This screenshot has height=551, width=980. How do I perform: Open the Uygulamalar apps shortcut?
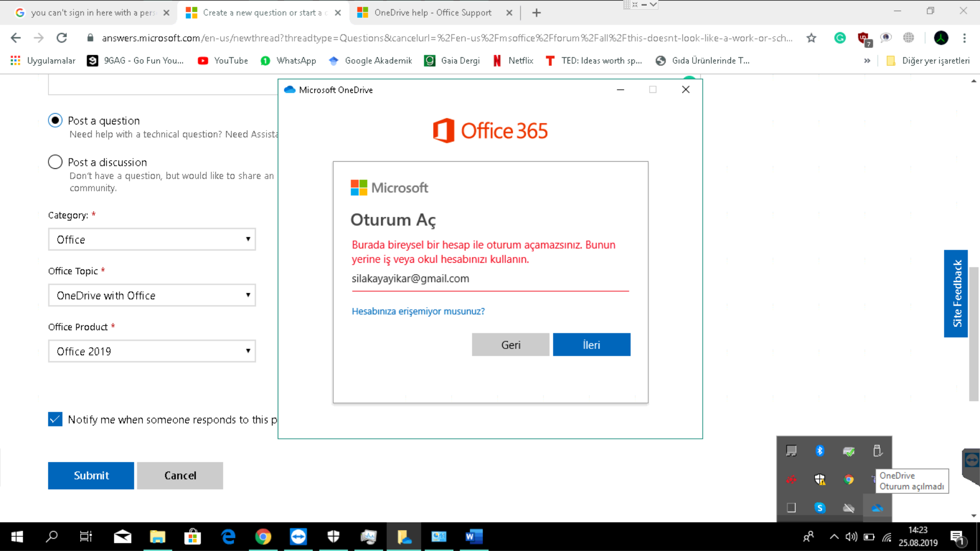tap(43, 61)
